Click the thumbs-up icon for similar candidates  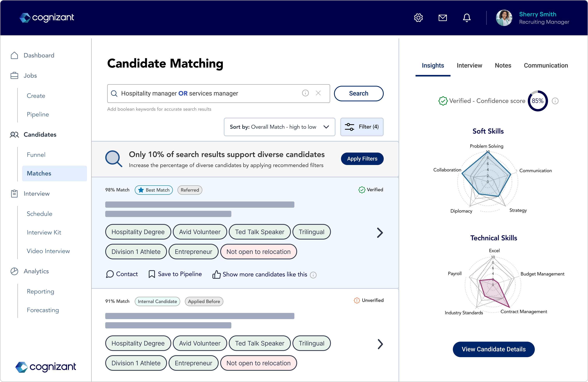(x=217, y=274)
